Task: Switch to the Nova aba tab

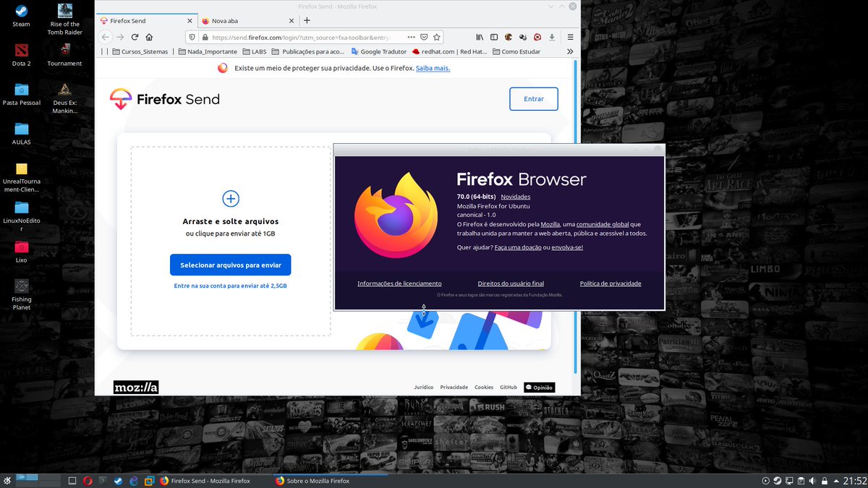Action: click(247, 21)
